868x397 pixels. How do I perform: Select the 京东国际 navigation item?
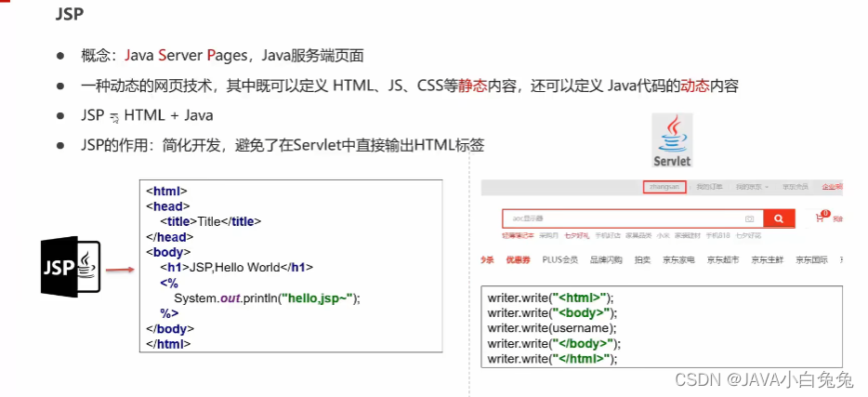pos(811,259)
